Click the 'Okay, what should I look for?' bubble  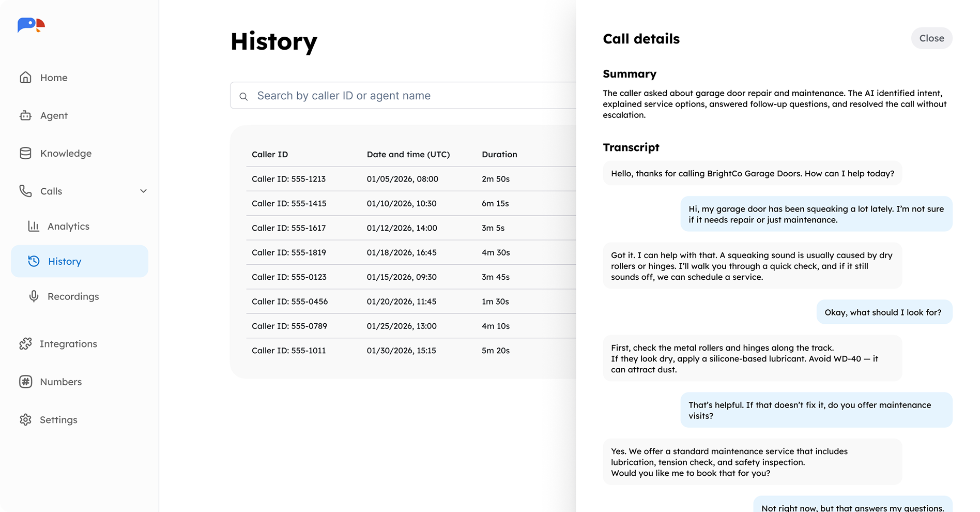(884, 312)
